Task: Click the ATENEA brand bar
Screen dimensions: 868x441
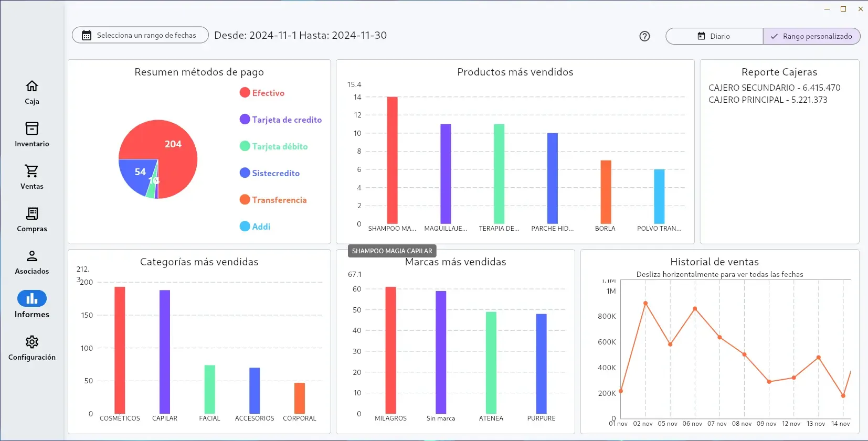Action: [491, 363]
